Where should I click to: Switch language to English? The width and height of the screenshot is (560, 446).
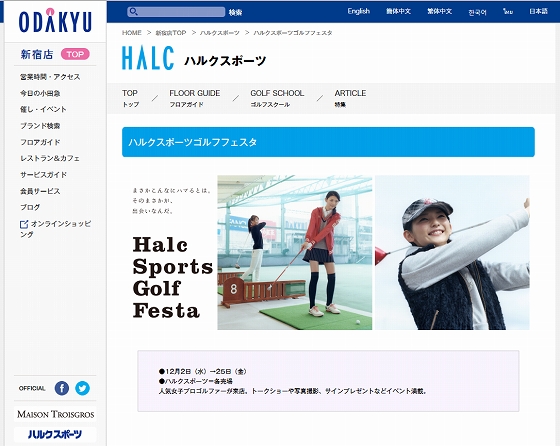point(359,11)
